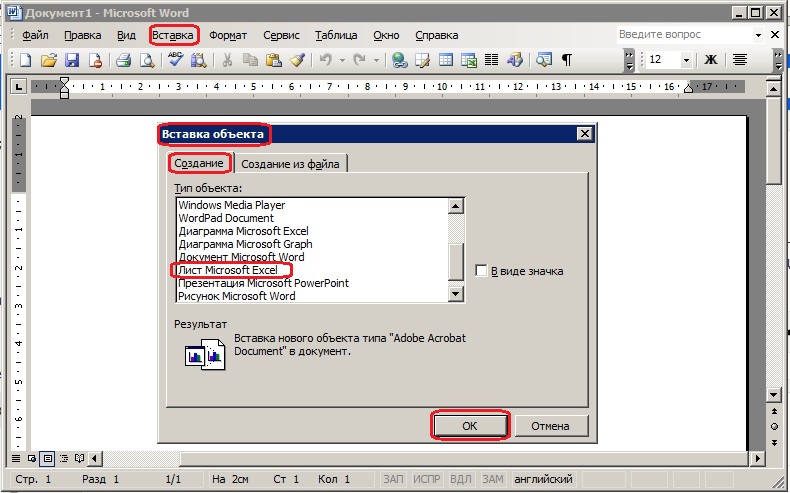The height and width of the screenshot is (493, 790).
Task: Open the Document Map icon
Action: [544, 60]
